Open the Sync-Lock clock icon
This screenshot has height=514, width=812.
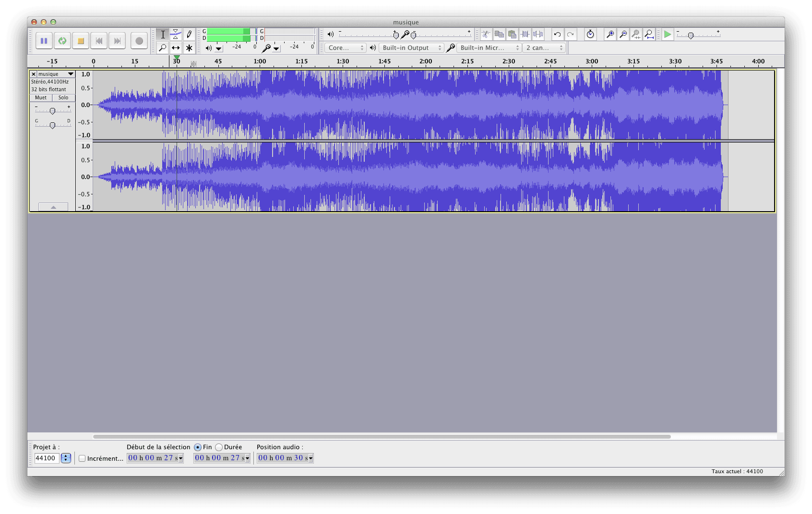point(590,34)
